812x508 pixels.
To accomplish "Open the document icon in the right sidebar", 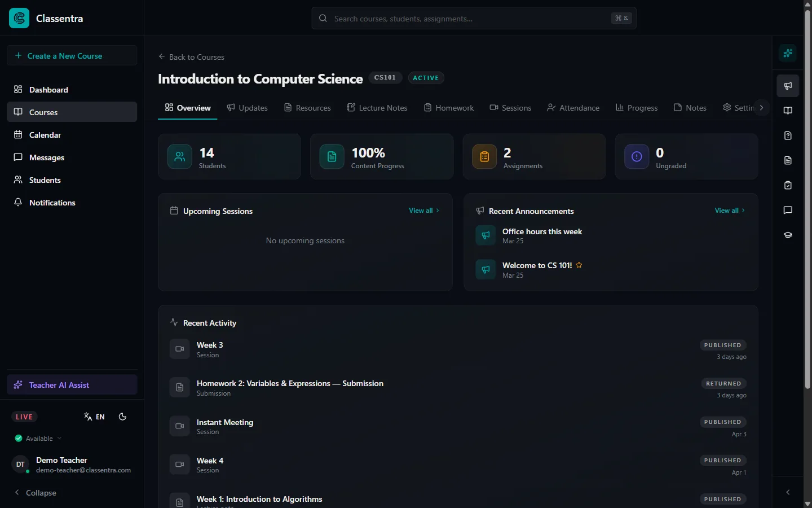I will coord(787,160).
